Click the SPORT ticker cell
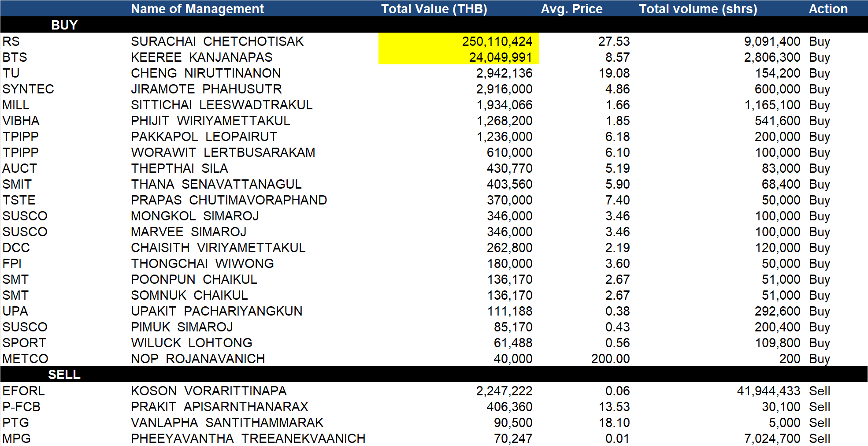This screenshot has width=868, height=446. [x=24, y=343]
